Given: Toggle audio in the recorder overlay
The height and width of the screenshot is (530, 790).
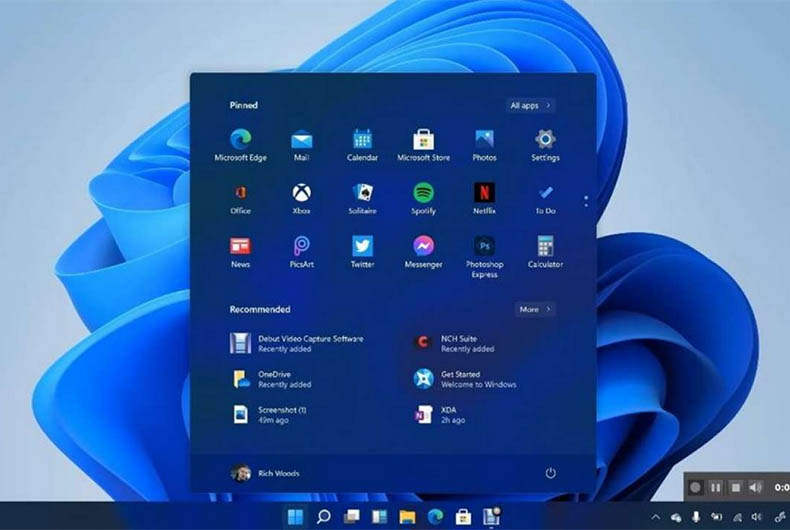Looking at the screenshot, I should coord(755,487).
